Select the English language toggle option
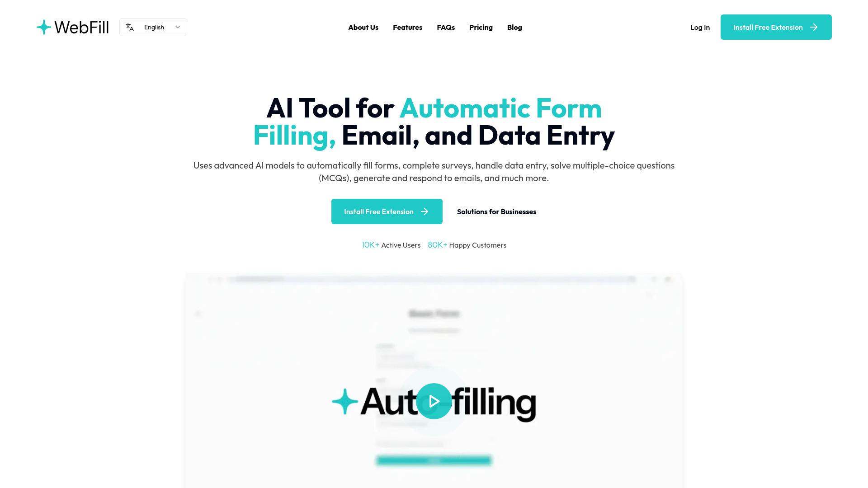Viewport: 868px width, 488px height. (x=153, y=27)
